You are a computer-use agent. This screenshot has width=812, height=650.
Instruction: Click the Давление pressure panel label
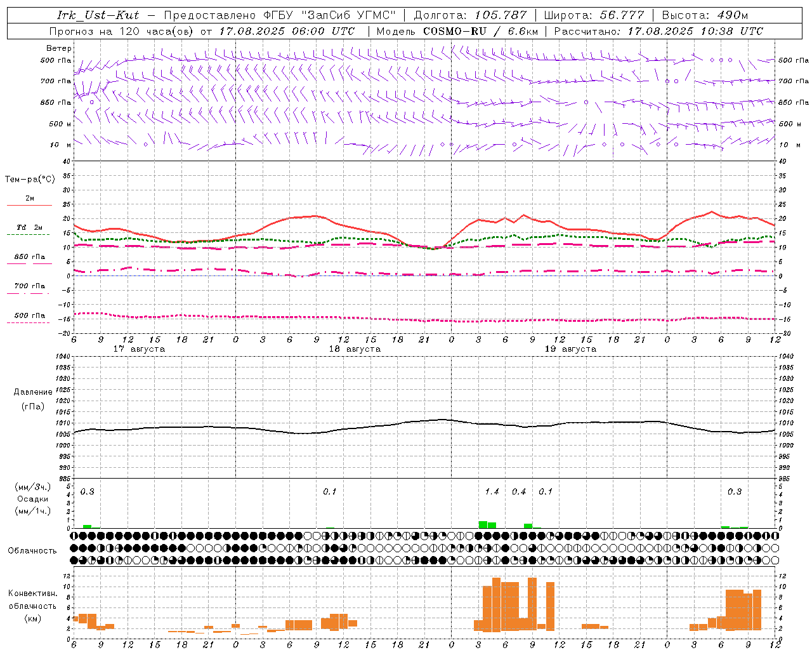[33, 392]
